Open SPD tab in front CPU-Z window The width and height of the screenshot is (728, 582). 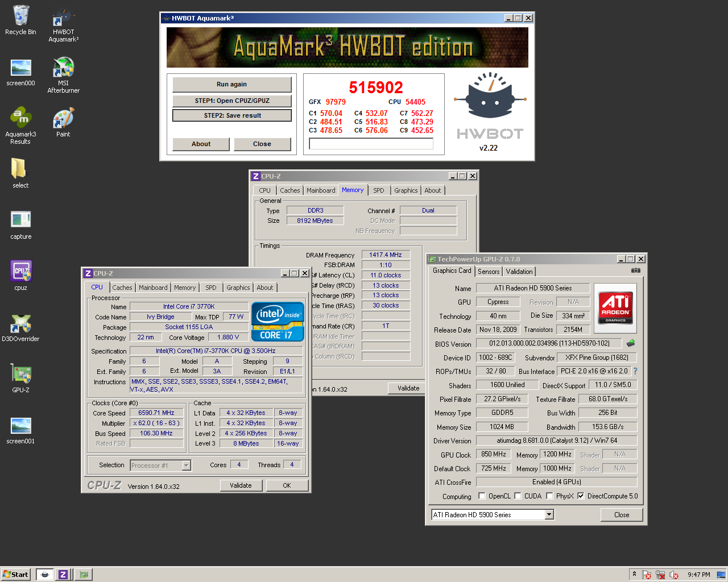tap(211, 288)
